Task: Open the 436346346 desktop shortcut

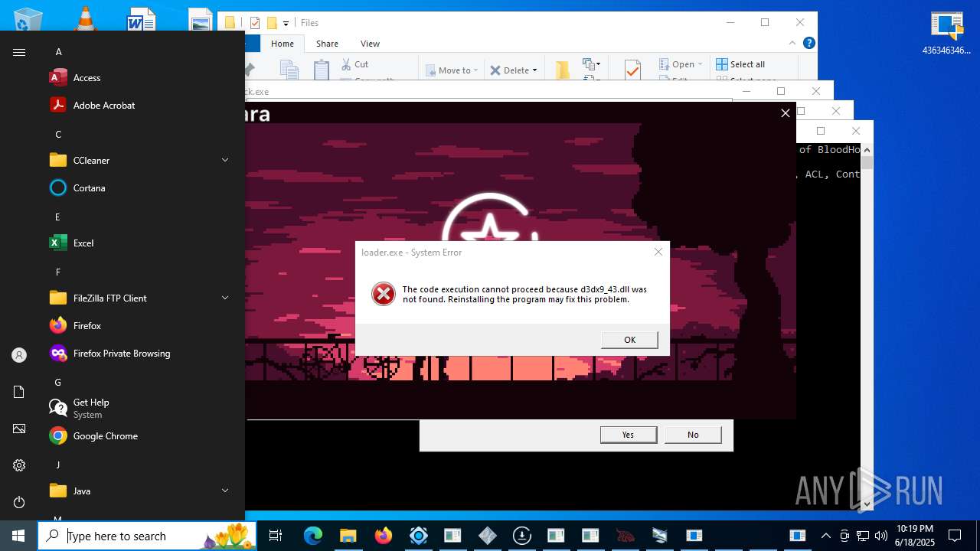Action: (946, 32)
